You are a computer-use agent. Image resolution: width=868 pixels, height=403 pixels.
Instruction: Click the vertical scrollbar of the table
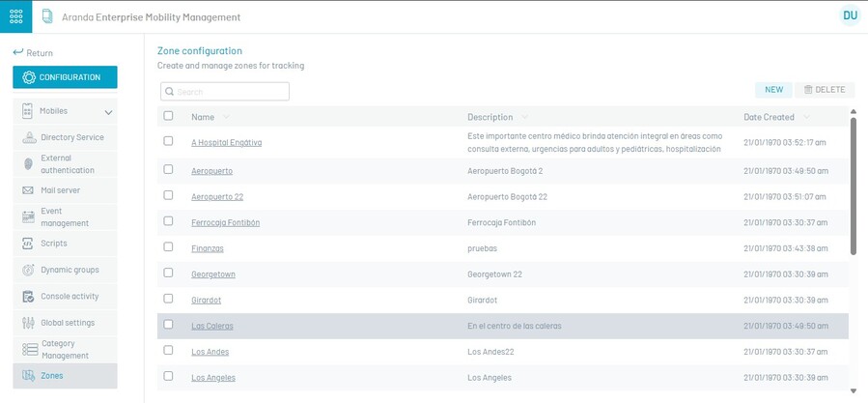pyautogui.click(x=853, y=184)
